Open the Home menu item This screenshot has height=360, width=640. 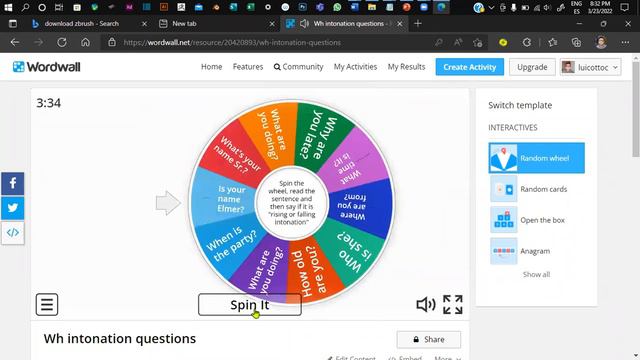211,67
